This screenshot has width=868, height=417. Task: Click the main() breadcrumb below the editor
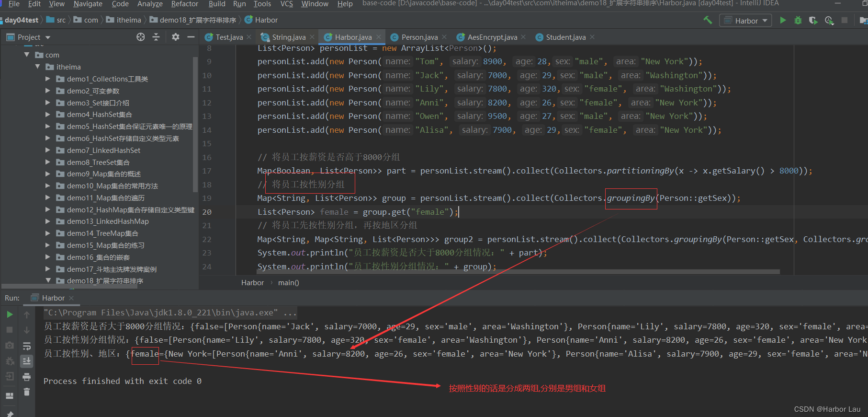[x=288, y=283]
